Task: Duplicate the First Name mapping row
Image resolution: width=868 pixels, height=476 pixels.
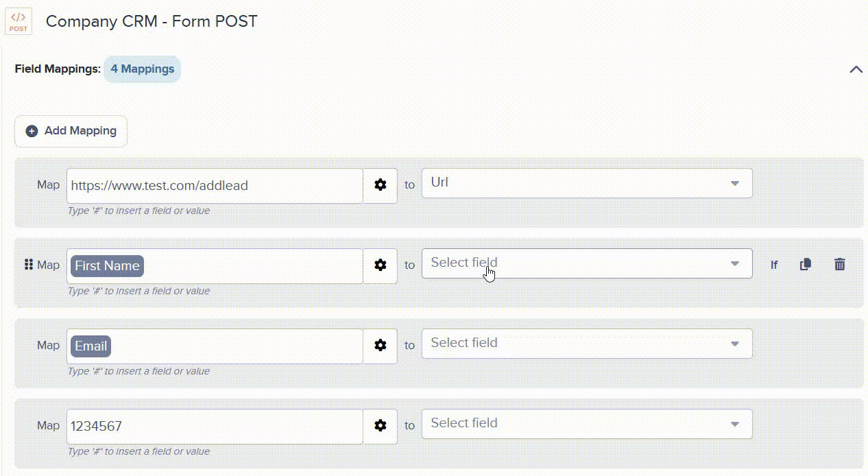Action: (x=806, y=264)
